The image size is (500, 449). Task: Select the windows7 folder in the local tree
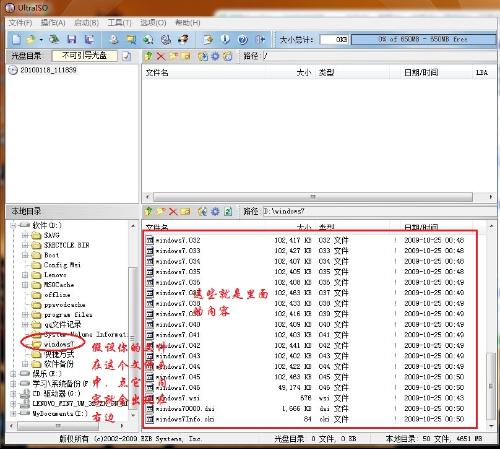(x=59, y=344)
